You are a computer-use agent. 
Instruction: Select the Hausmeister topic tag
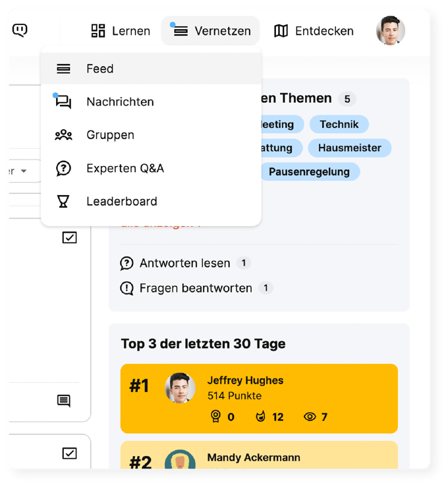(349, 148)
